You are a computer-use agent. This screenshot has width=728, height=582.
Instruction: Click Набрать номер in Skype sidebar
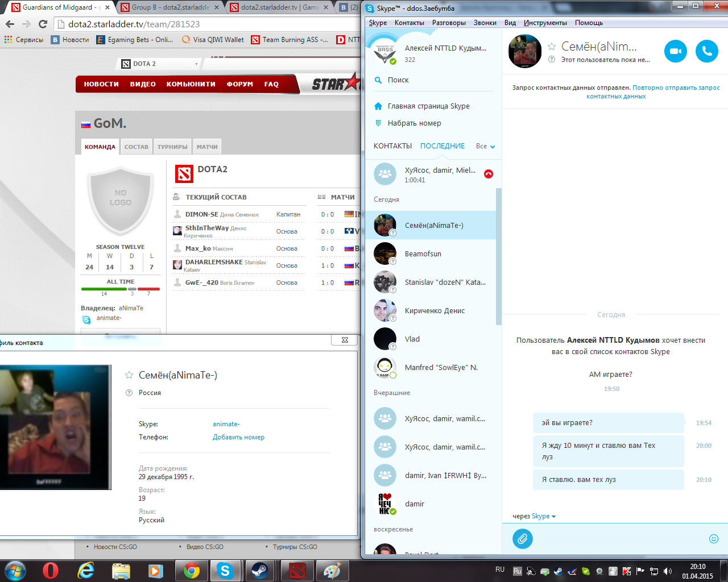click(x=414, y=123)
